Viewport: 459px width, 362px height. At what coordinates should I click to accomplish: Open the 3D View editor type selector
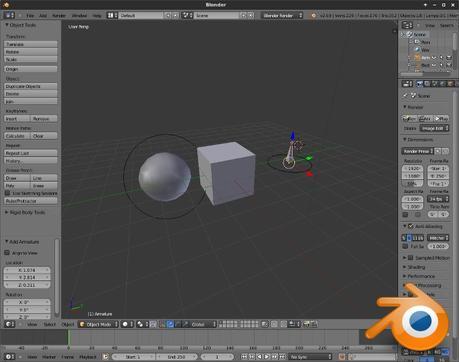[x=10, y=324]
